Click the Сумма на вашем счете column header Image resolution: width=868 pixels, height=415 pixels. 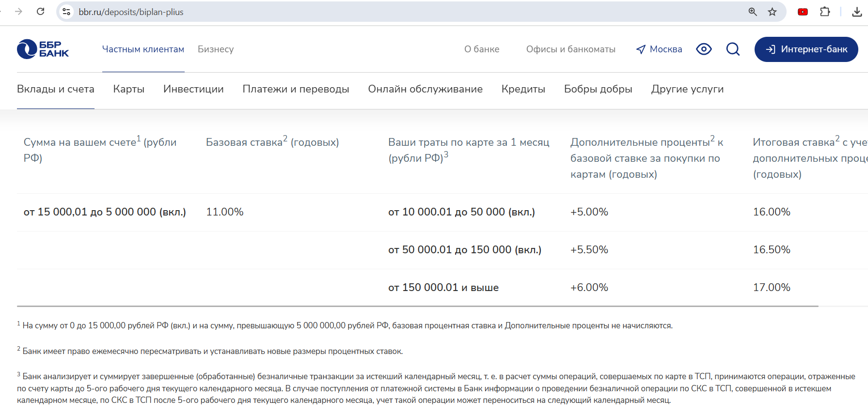(100, 150)
